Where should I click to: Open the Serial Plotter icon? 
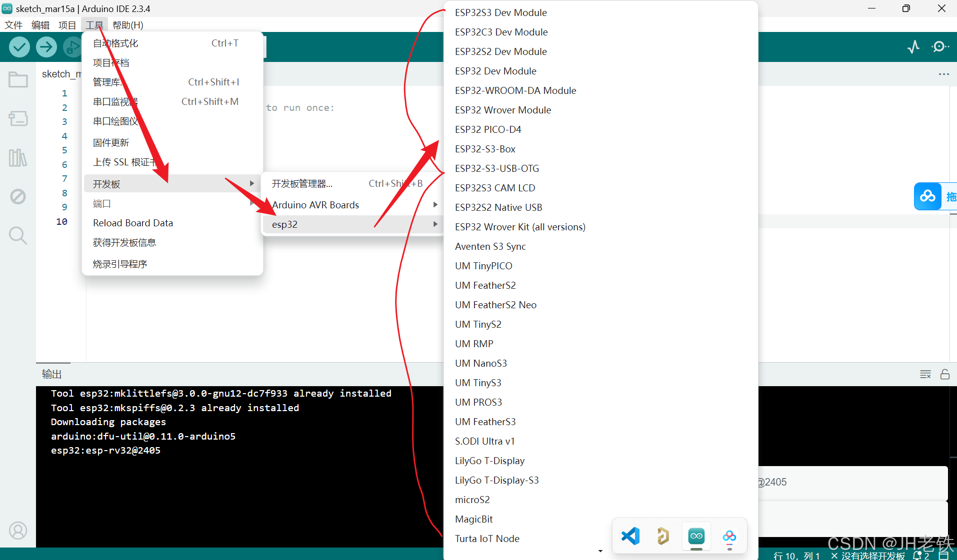(x=913, y=47)
